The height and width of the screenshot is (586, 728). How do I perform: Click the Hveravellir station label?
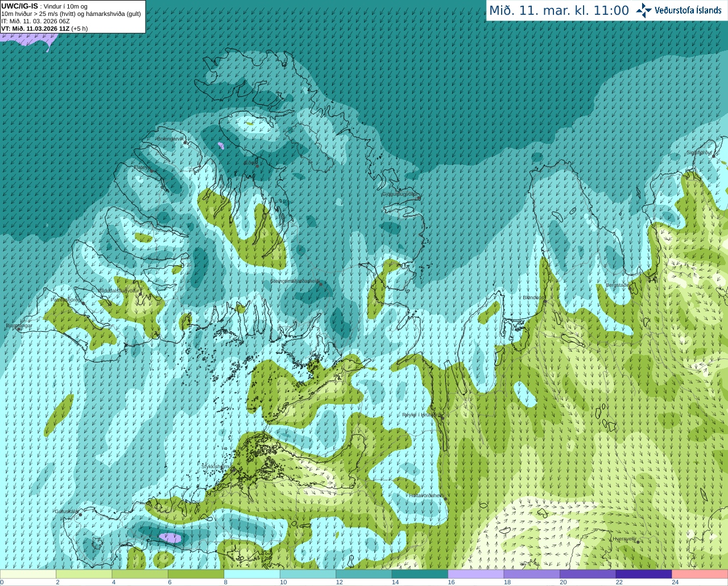click(624, 539)
